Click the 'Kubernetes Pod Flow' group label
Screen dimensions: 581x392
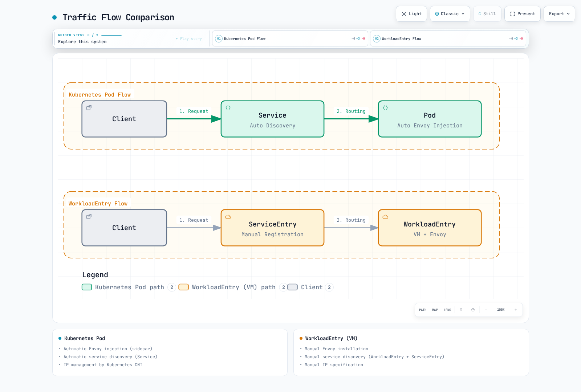[99, 95]
